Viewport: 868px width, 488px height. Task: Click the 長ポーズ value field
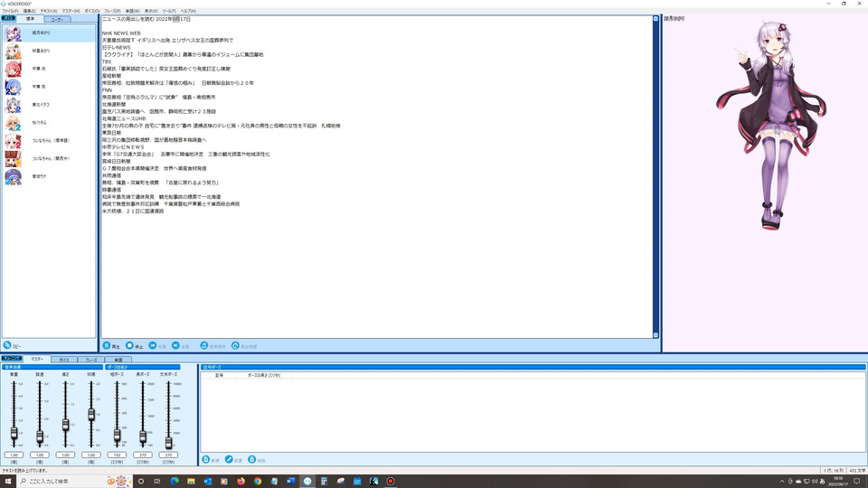(143, 455)
